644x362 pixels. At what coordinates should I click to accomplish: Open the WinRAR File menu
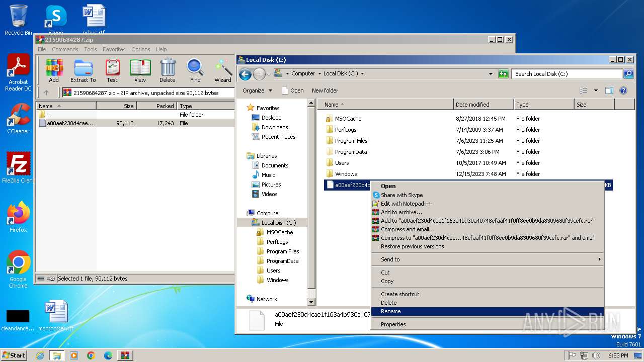[x=42, y=49]
